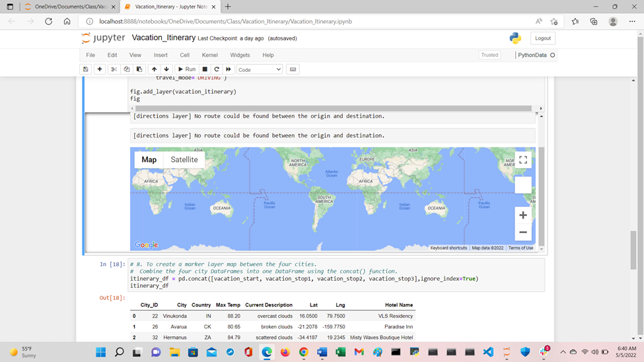Image resolution: width=644 pixels, height=362 pixels.
Task: Select the Map view button
Action: 149,160
